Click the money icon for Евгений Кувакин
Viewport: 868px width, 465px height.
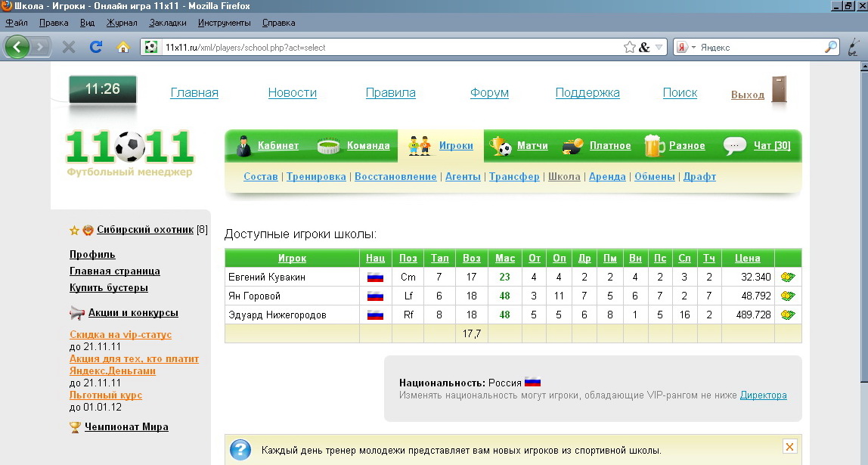point(788,277)
